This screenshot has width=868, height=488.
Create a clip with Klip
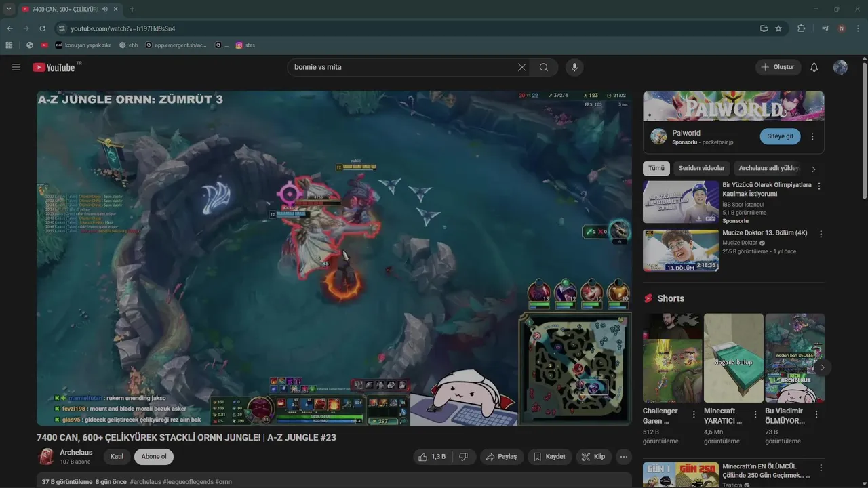click(593, 457)
